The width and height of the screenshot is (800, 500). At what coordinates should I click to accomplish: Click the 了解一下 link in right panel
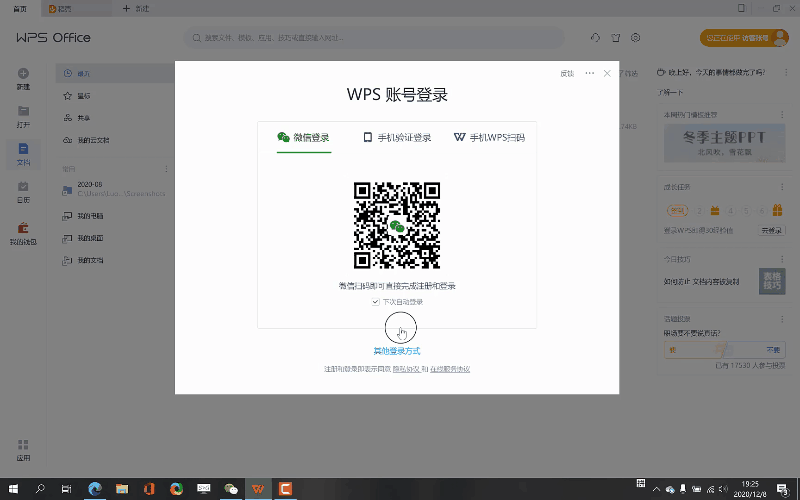[670, 92]
